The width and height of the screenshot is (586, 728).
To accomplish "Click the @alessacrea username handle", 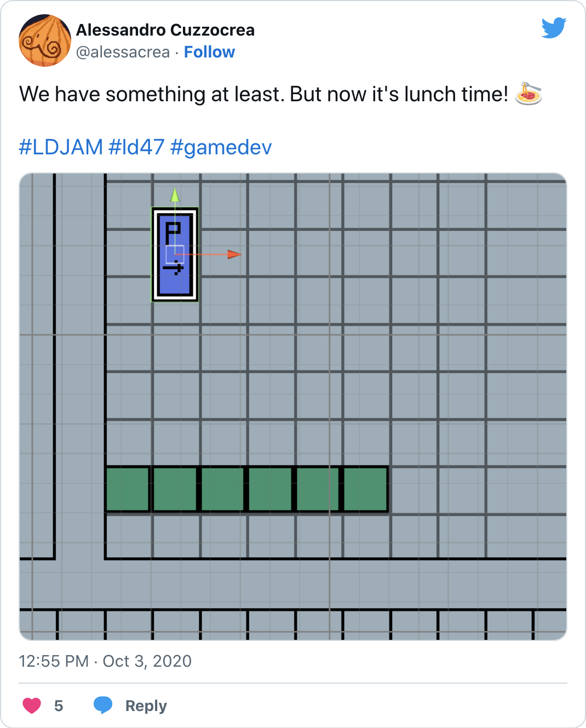I will click(122, 51).
